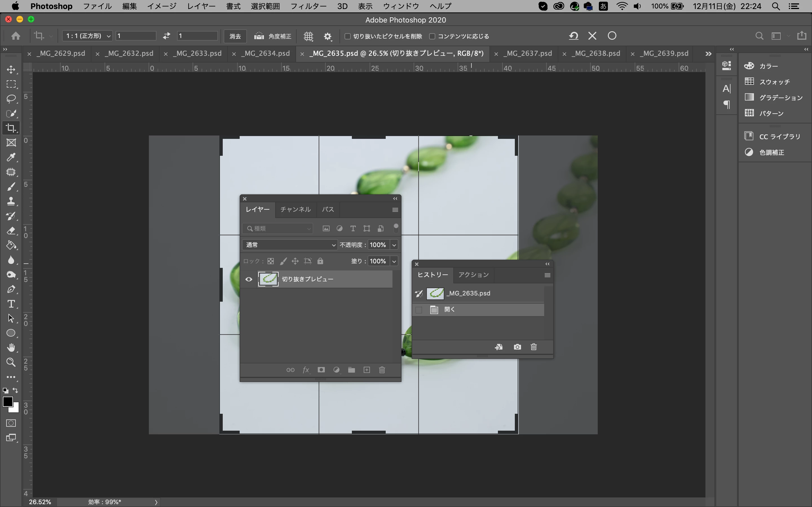This screenshot has width=812, height=507.
Task: Enable 切り抜いたピクセルを削除 checkbox
Action: pyautogui.click(x=348, y=36)
